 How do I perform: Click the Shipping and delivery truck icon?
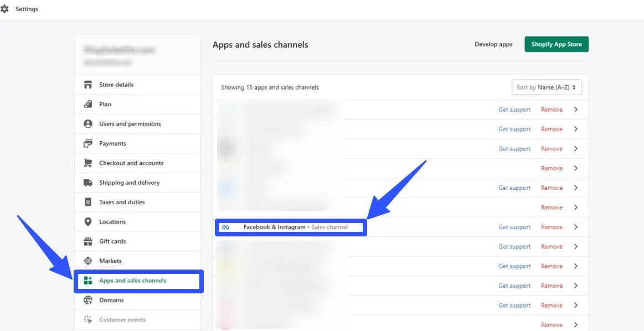pos(87,183)
